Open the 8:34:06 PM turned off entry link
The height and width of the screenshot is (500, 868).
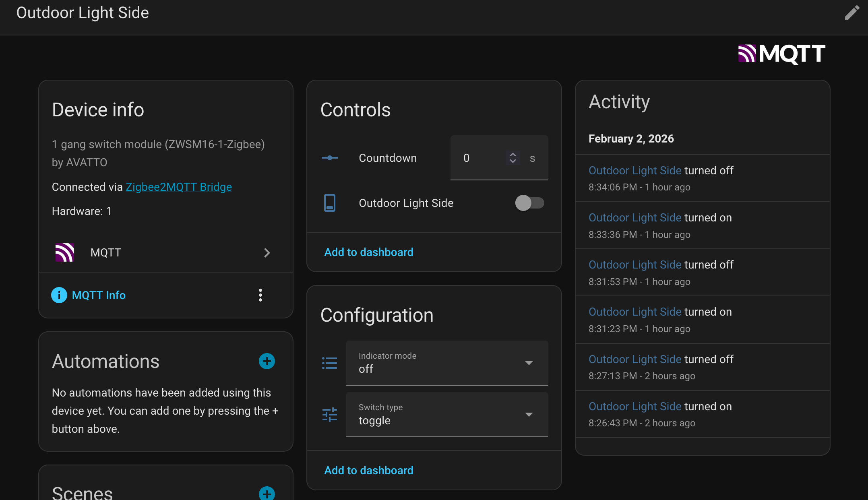pos(635,170)
